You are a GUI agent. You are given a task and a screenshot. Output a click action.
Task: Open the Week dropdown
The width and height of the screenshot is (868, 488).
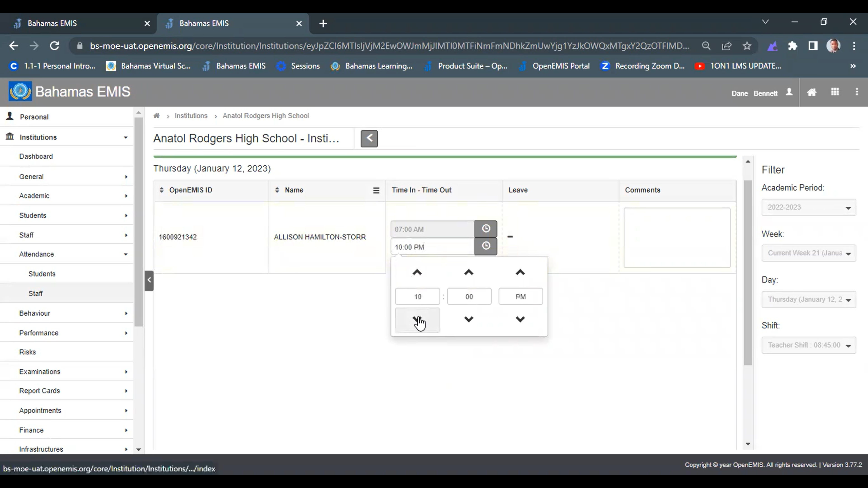point(809,253)
